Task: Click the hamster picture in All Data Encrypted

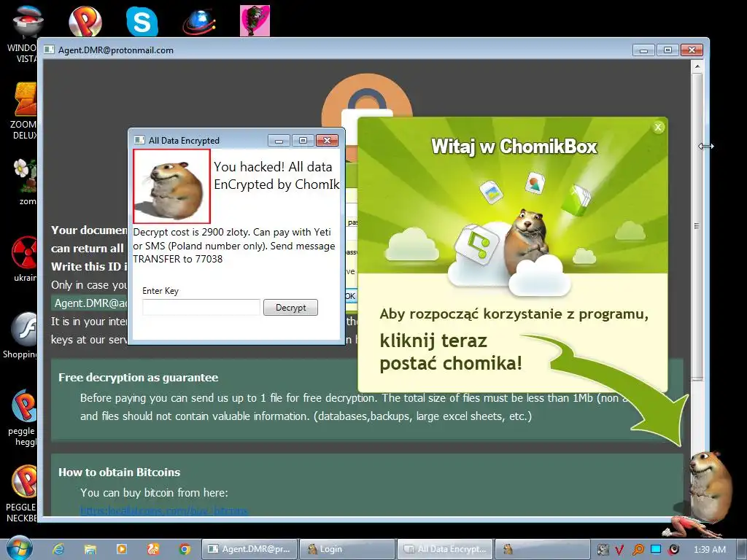Action: [x=171, y=186]
